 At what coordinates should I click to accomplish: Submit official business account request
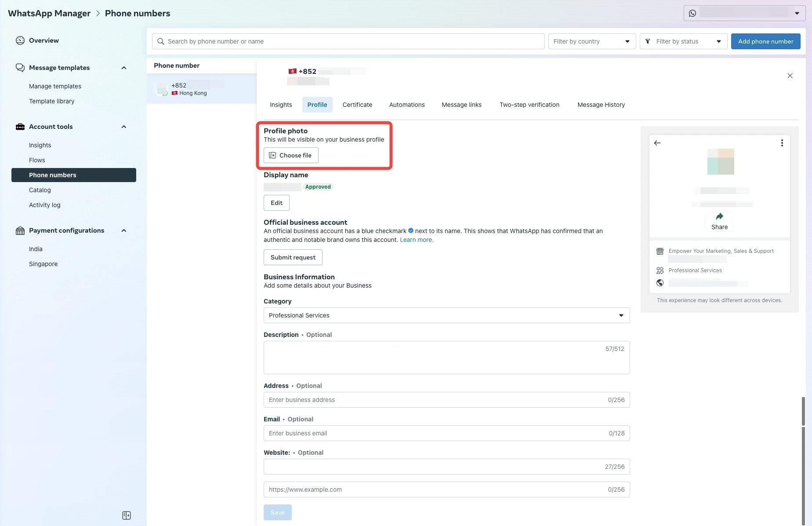[293, 257]
